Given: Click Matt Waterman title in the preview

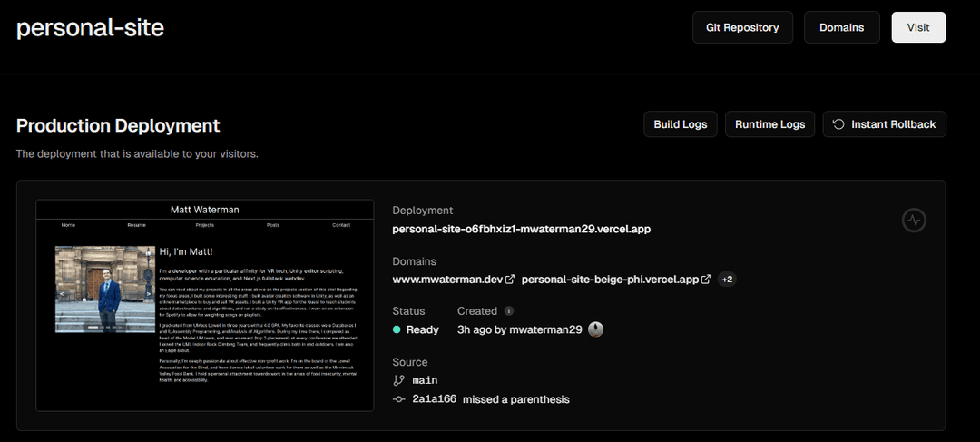Looking at the screenshot, I should (205, 210).
